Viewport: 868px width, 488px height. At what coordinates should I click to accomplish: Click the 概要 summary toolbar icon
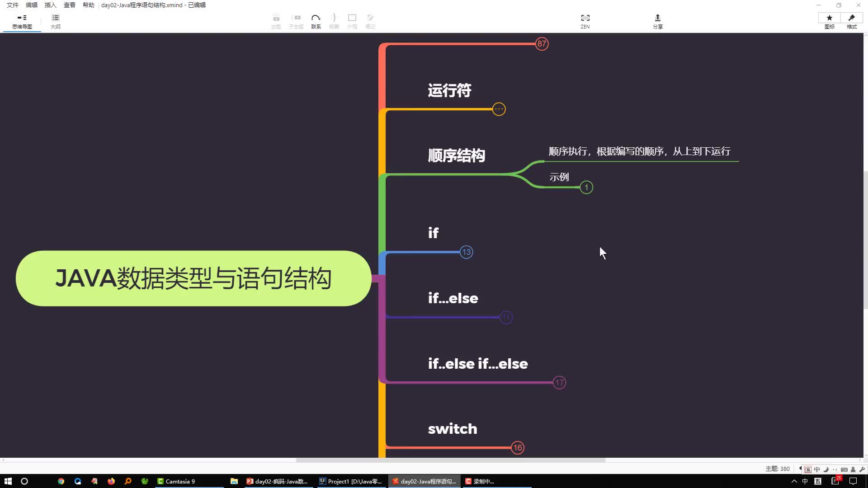[x=334, y=21]
